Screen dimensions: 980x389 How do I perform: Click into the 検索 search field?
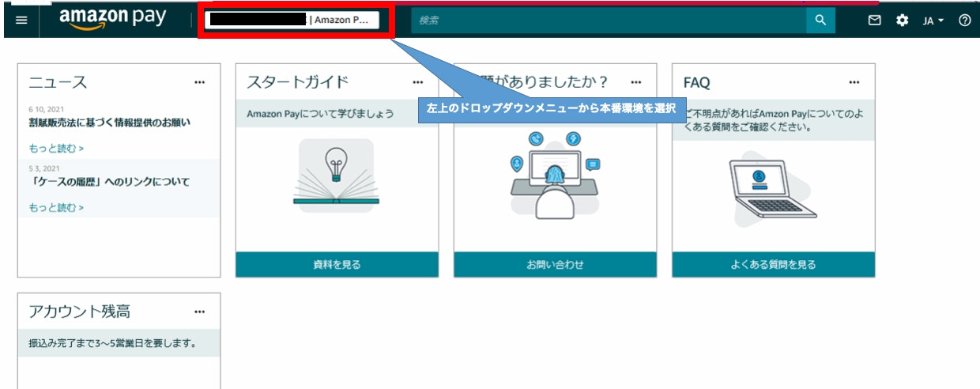[607, 21]
